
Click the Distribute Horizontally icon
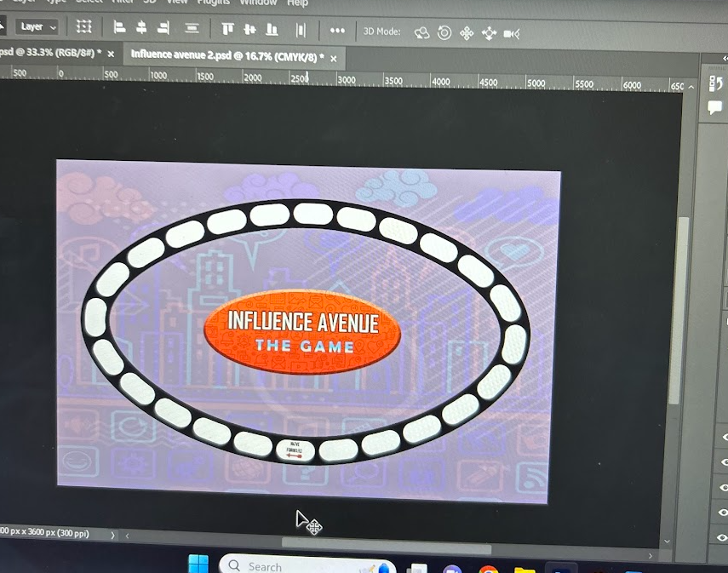click(301, 31)
